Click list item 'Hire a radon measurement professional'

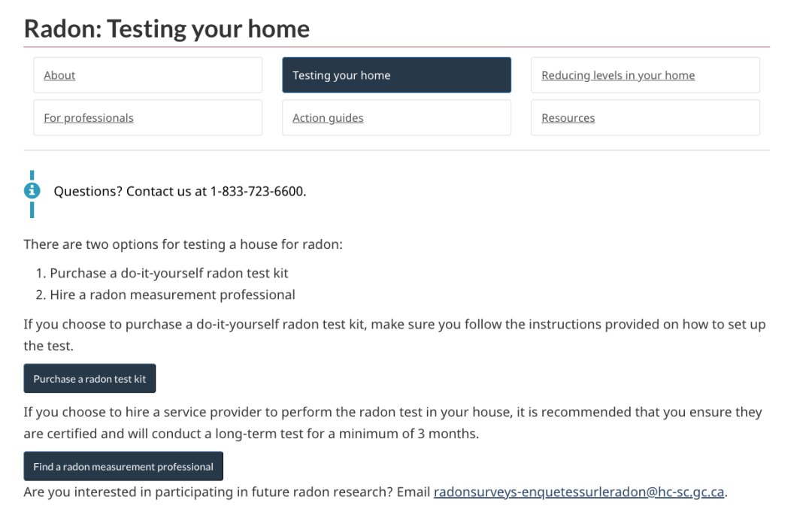pyautogui.click(x=172, y=295)
